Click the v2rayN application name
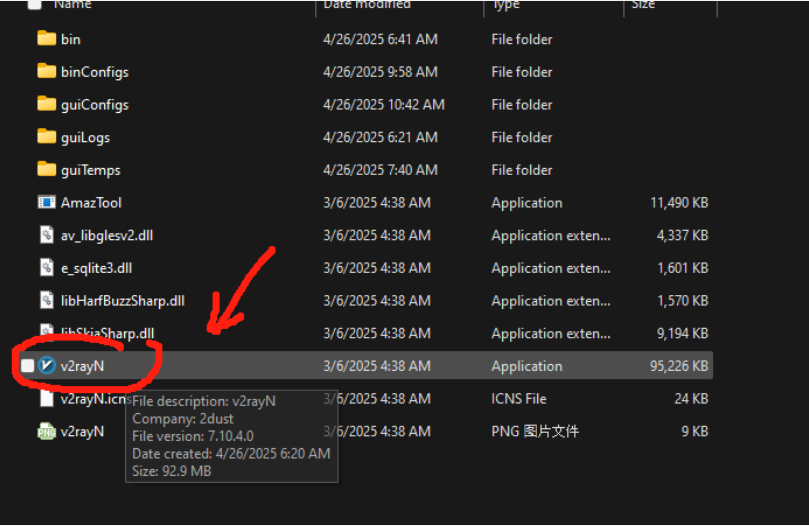 tap(83, 366)
